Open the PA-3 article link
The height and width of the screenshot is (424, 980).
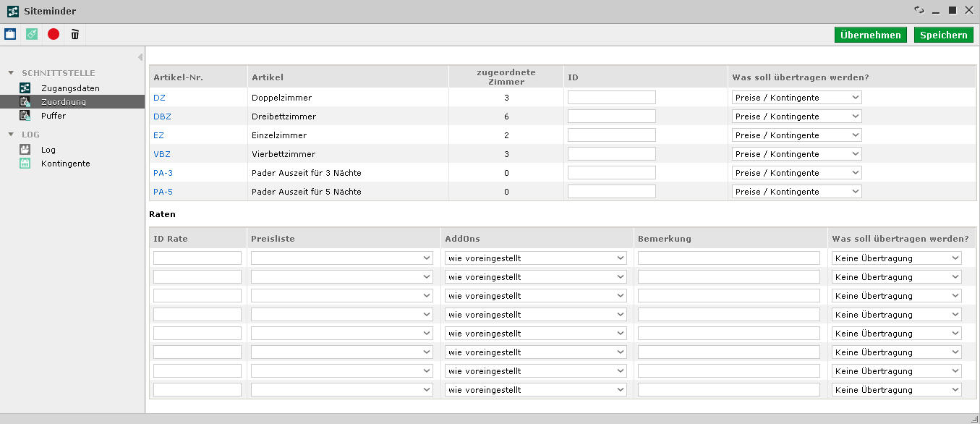[163, 173]
